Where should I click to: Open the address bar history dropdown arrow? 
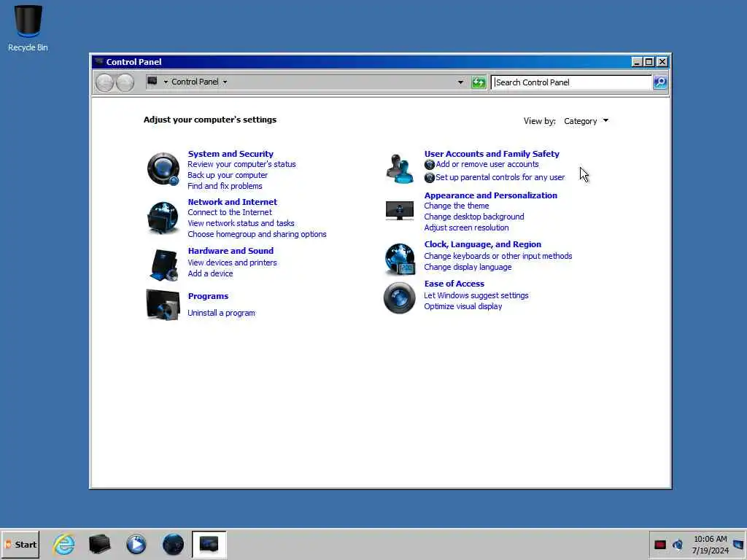(460, 82)
